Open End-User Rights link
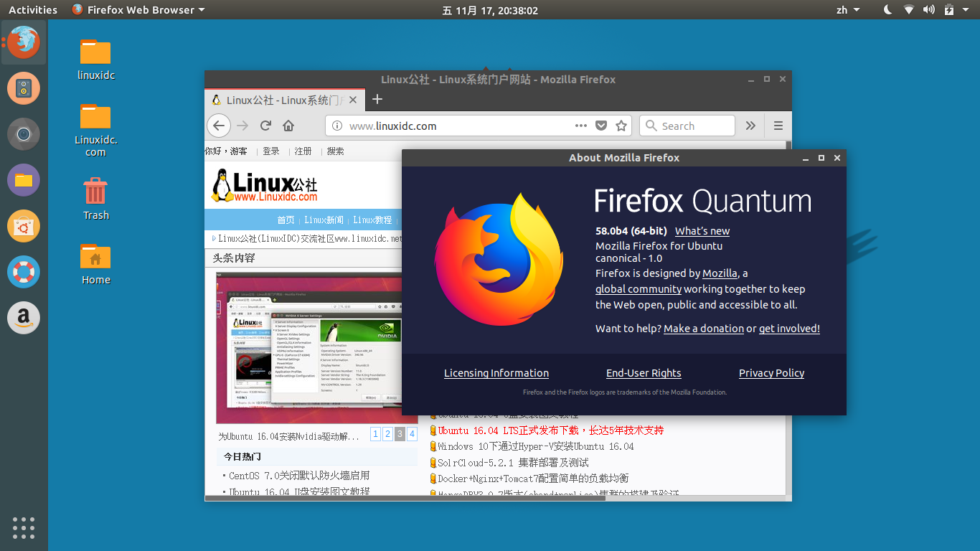This screenshot has width=980, height=551. tap(644, 373)
